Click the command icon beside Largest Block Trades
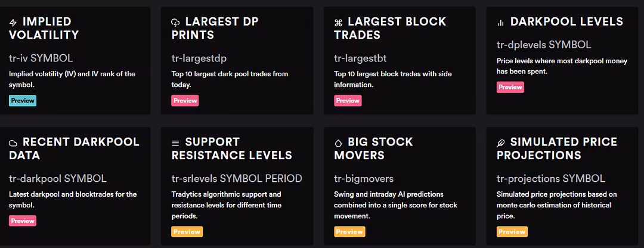The width and height of the screenshot is (644, 248). click(338, 23)
